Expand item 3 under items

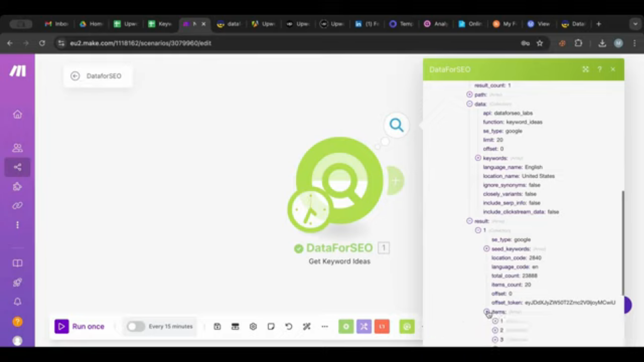(495, 339)
